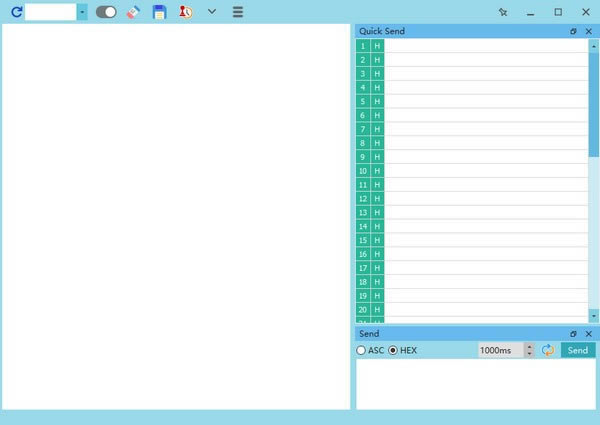Click the input field of Quick Send row 10
The height and width of the screenshot is (425, 600).
(486, 171)
